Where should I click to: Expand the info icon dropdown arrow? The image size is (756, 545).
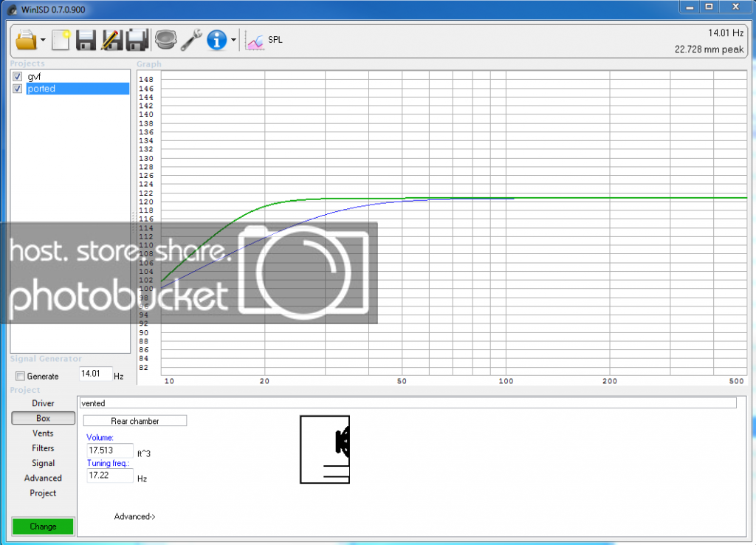(x=233, y=40)
